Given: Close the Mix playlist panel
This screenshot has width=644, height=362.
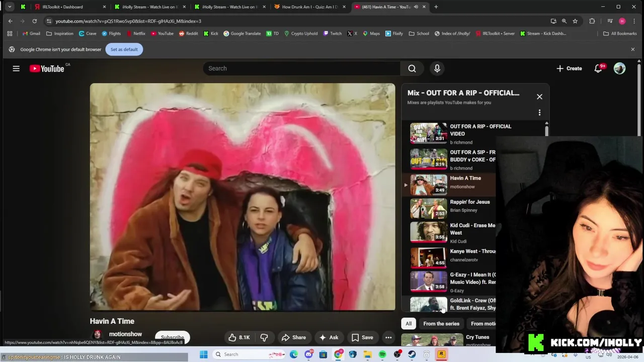Looking at the screenshot, I should (539, 97).
